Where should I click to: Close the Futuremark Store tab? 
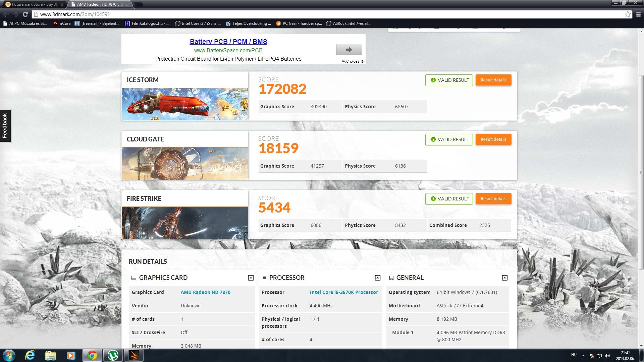[62, 4]
